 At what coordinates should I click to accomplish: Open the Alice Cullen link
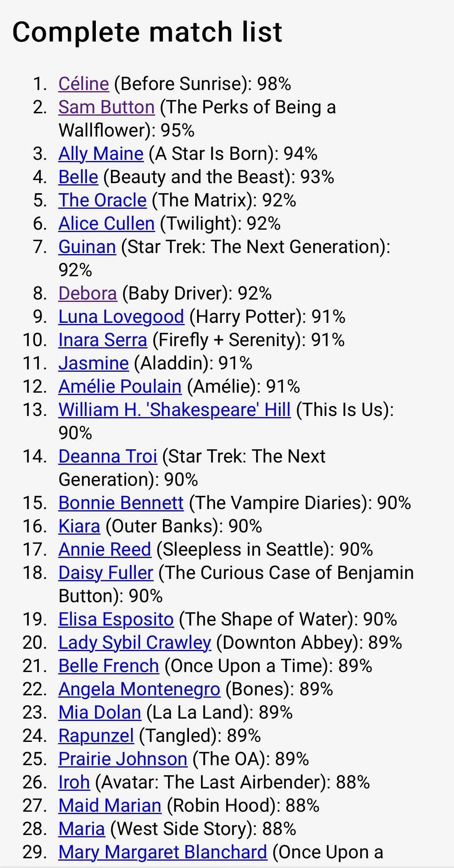point(107,223)
